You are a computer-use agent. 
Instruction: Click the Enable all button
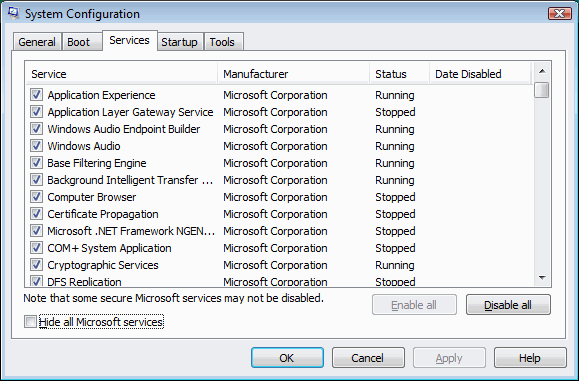click(414, 305)
